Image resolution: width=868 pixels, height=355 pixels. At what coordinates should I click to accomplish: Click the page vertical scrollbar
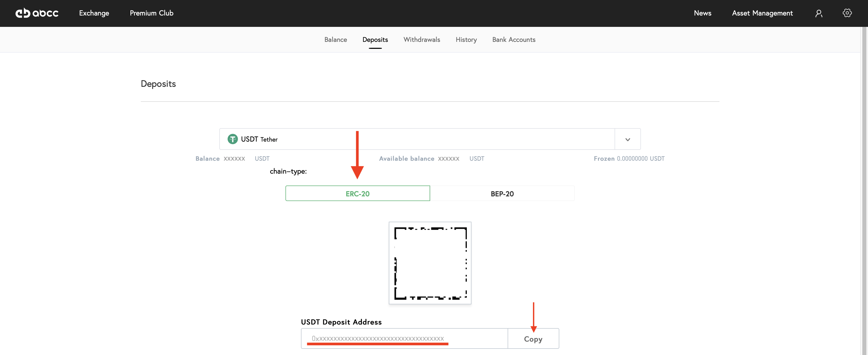click(x=865, y=191)
